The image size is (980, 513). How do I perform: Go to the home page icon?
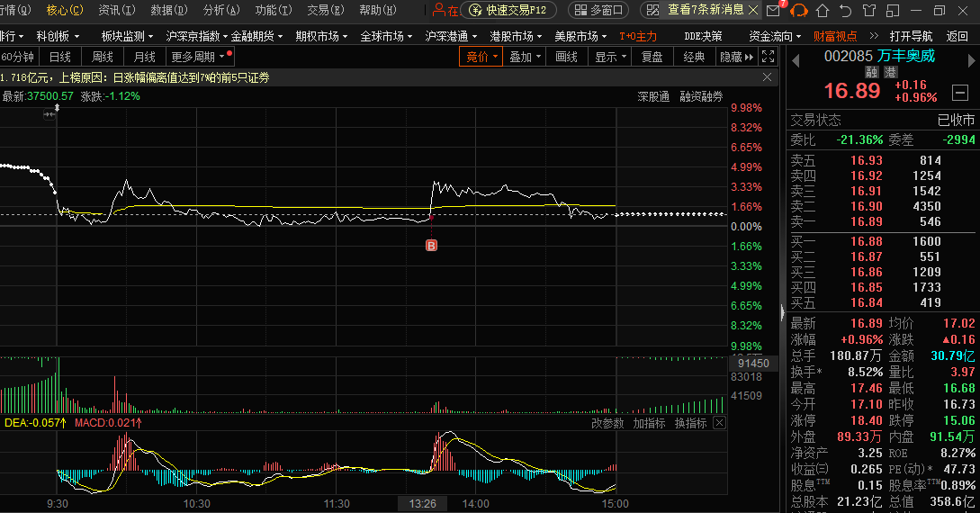point(823,11)
